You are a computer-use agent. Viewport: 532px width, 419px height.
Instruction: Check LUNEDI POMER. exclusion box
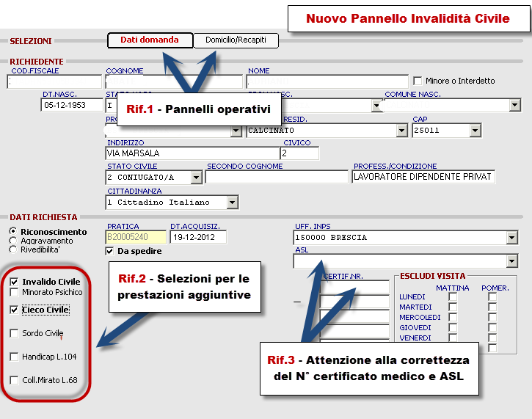pyautogui.click(x=492, y=297)
